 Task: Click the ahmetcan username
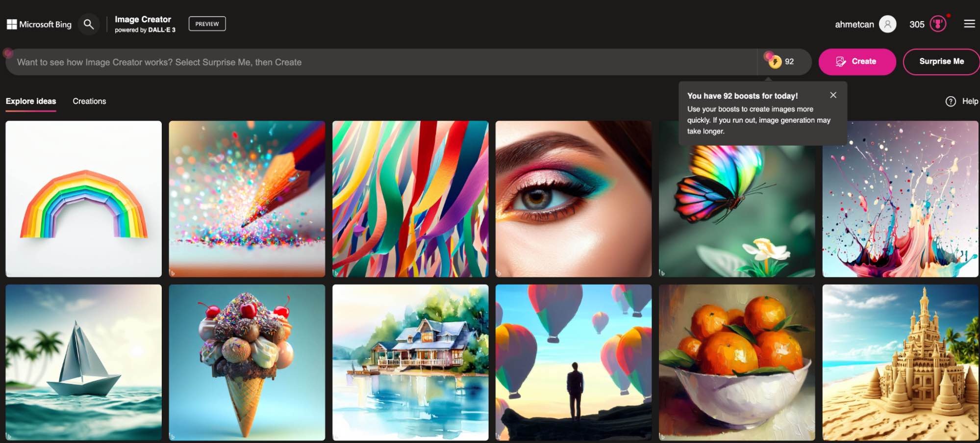(x=854, y=24)
